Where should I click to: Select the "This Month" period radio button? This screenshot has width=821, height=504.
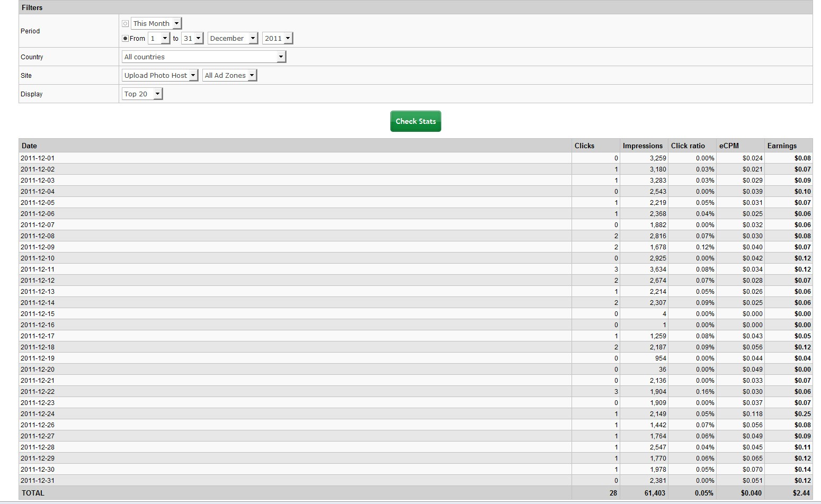click(x=126, y=24)
